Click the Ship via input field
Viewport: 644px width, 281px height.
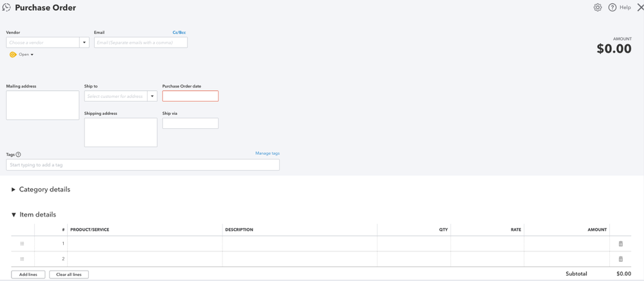pos(191,123)
